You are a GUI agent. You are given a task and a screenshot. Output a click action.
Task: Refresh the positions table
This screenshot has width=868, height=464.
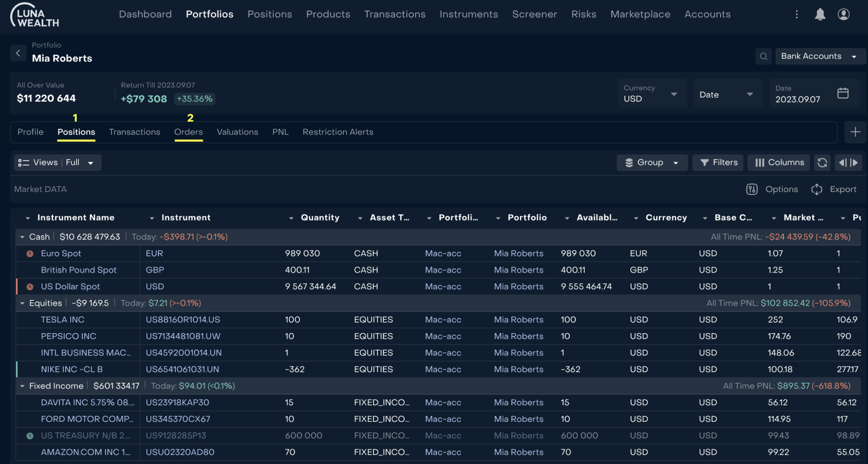(822, 163)
